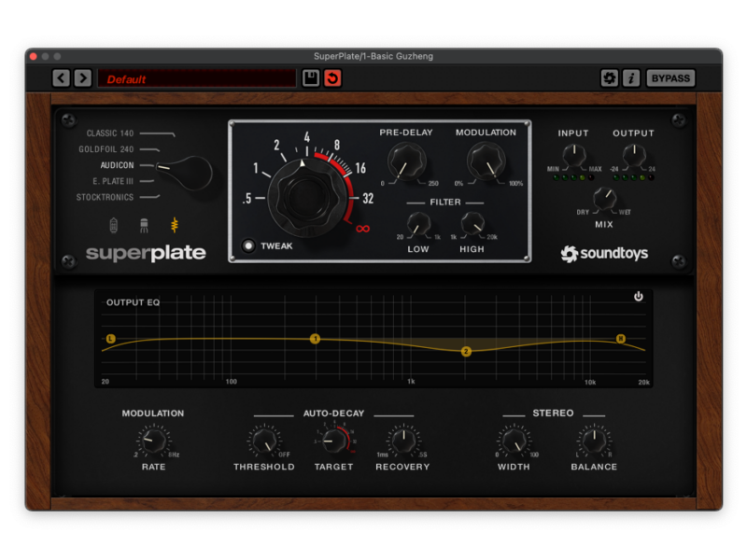The image size is (747, 560).
Task: Toggle the OUTPUT EQ power icon
Action: pos(639,297)
